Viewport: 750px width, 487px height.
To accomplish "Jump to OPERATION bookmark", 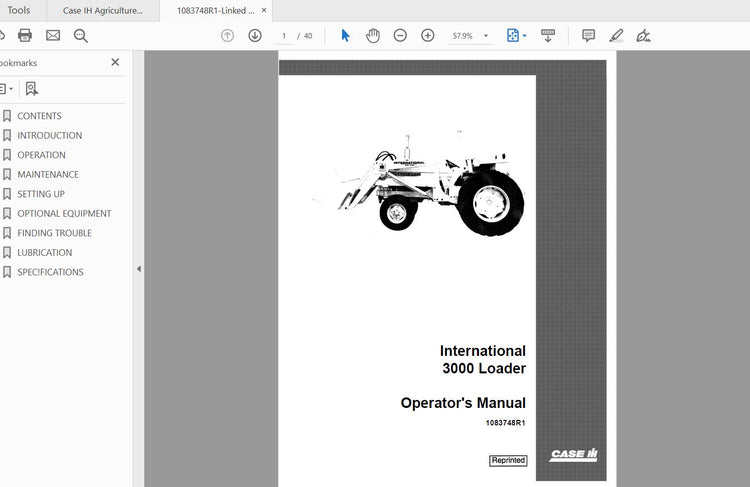I will [41, 155].
